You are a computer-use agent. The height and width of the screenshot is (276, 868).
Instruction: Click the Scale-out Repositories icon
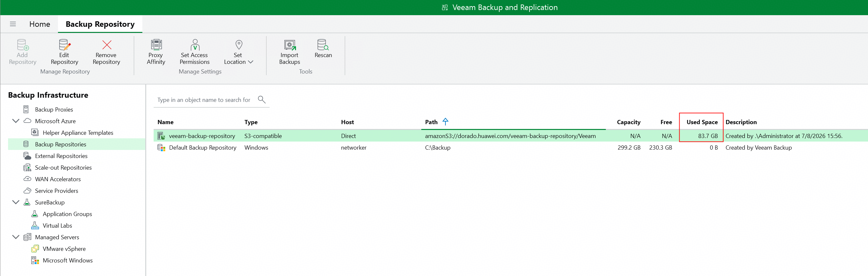click(27, 167)
